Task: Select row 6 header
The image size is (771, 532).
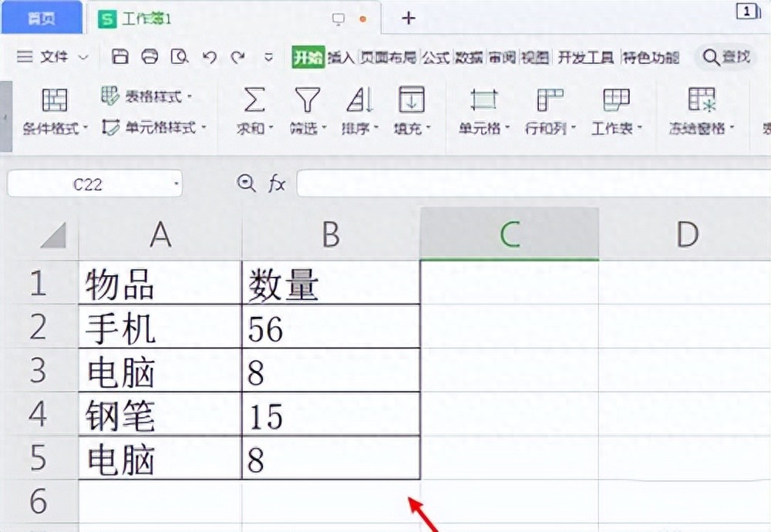Action: click(x=39, y=501)
